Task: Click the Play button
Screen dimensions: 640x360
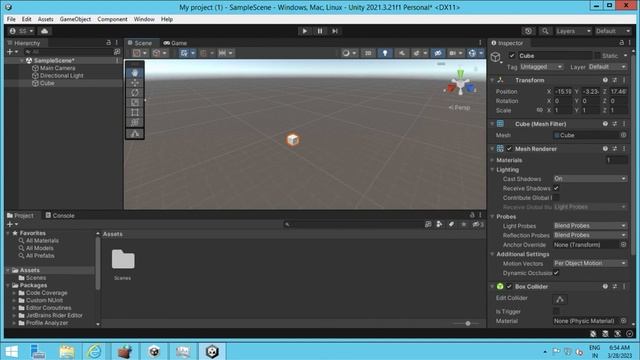Action: tap(304, 31)
